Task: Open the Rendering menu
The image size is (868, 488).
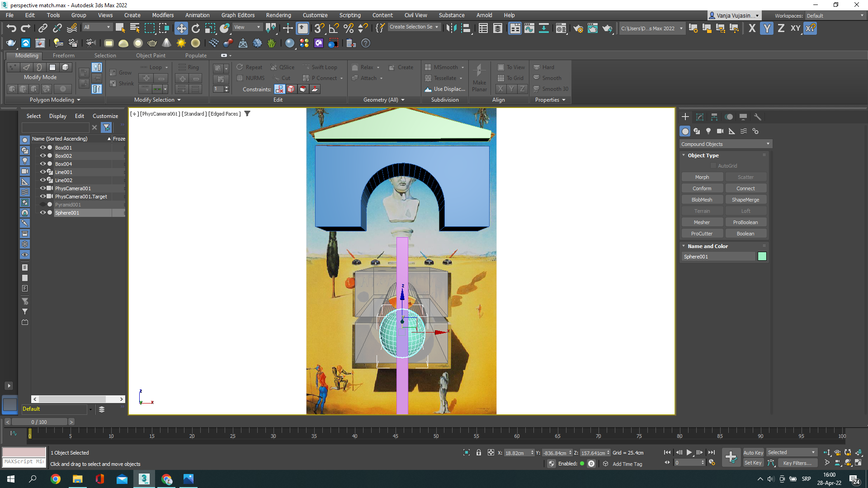Action: coord(278,15)
